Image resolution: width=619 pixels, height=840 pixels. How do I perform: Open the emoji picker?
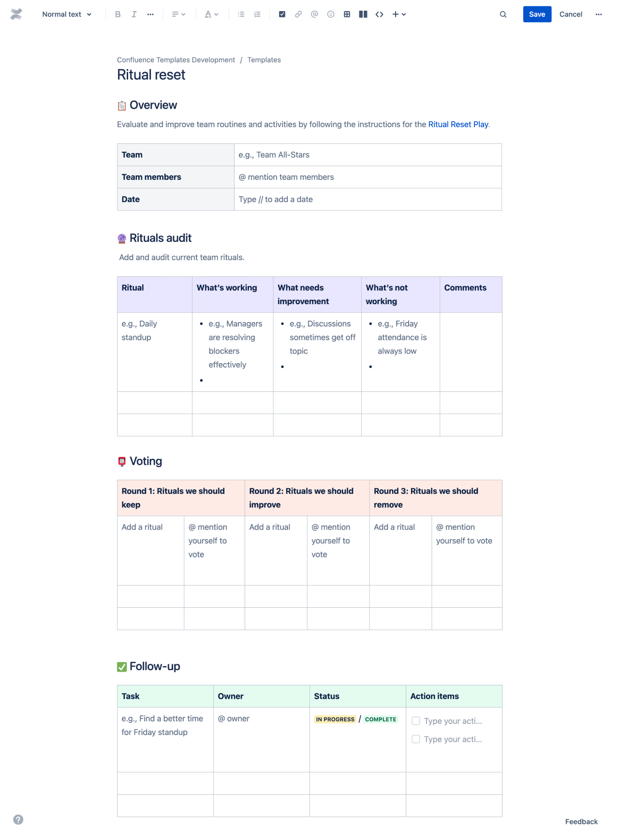click(330, 14)
